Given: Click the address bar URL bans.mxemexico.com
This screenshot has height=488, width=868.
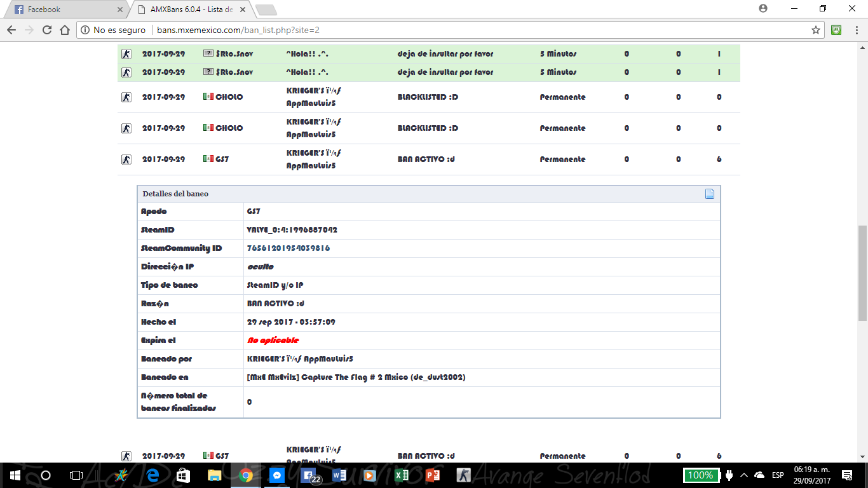Looking at the screenshot, I should pyautogui.click(x=238, y=30).
